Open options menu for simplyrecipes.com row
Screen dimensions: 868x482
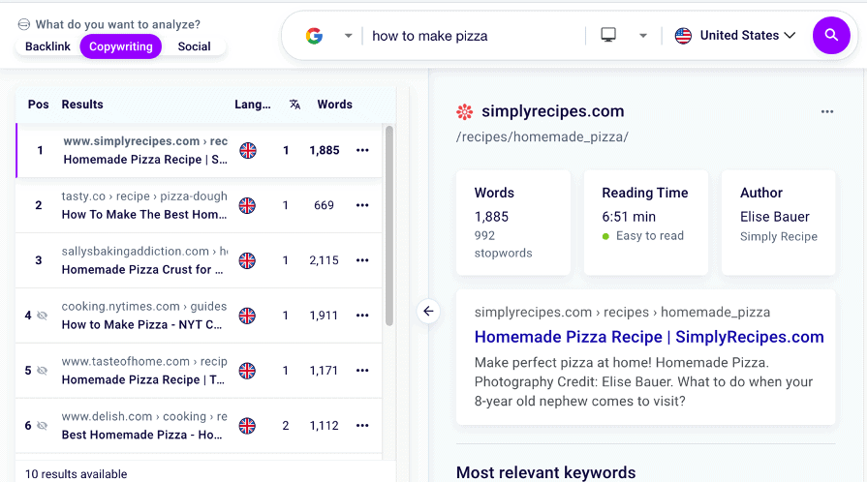362,150
